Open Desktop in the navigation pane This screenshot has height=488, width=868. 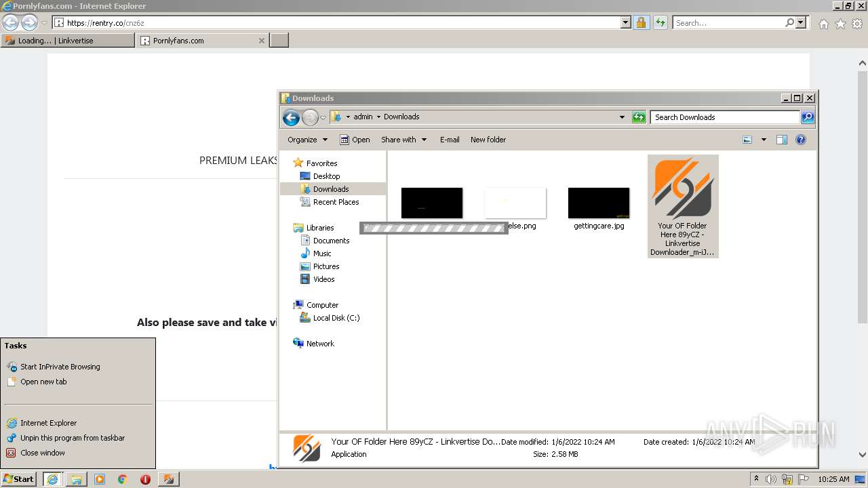326,176
